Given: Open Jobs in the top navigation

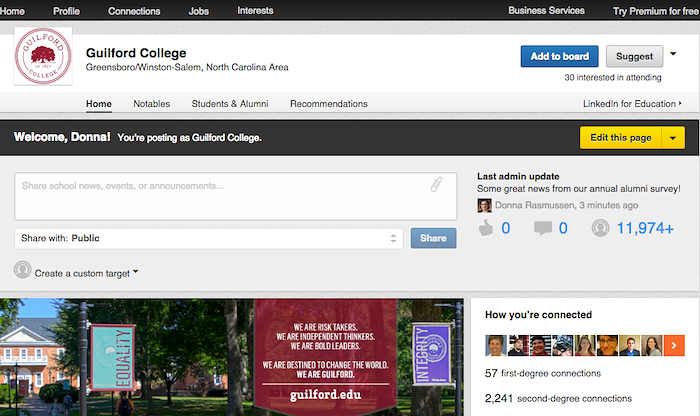Looking at the screenshot, I should tap(199, 11).
